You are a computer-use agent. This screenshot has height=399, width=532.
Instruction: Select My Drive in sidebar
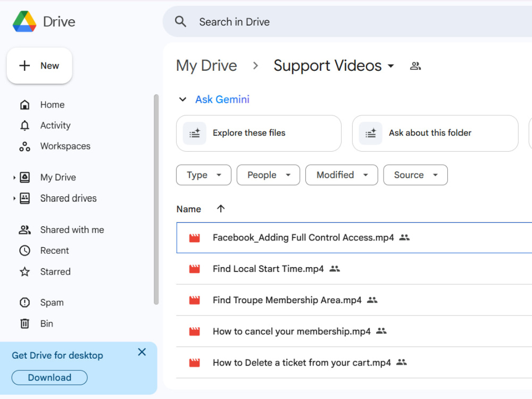click(58, 178)
